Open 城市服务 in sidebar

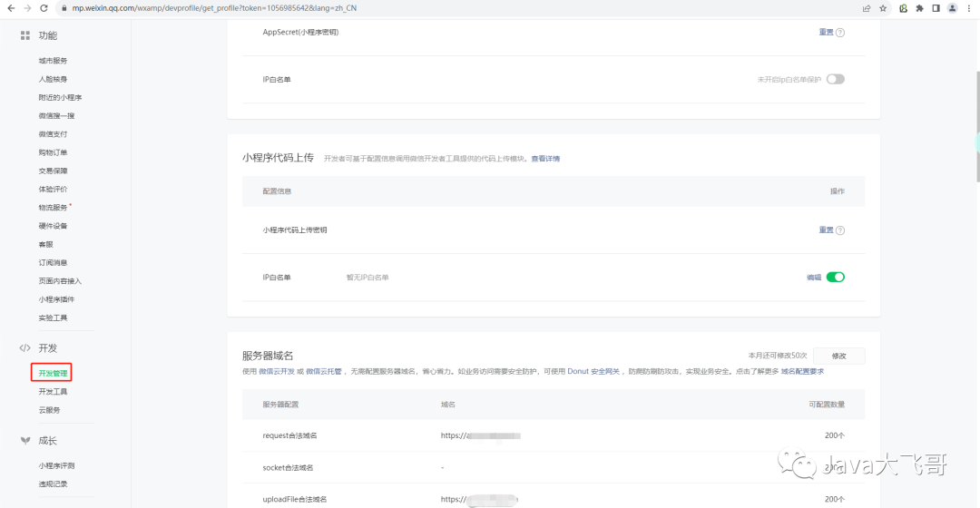(53, 61)
